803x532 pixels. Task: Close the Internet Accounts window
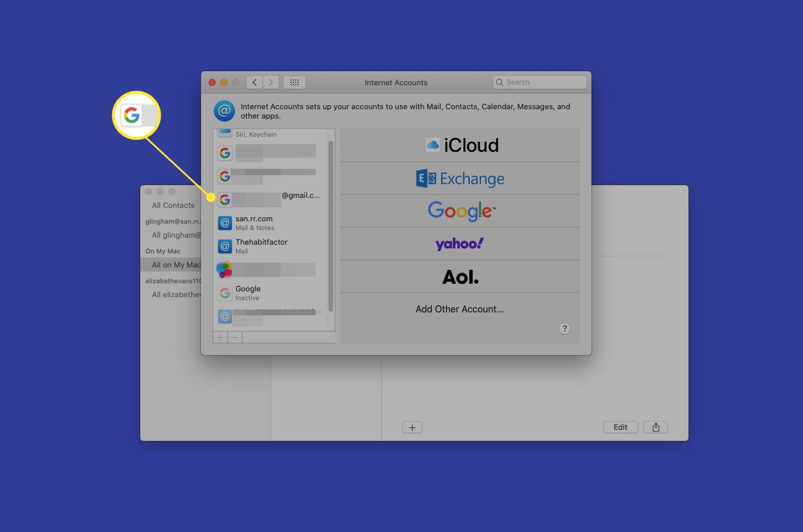click(x=212, y=82)
